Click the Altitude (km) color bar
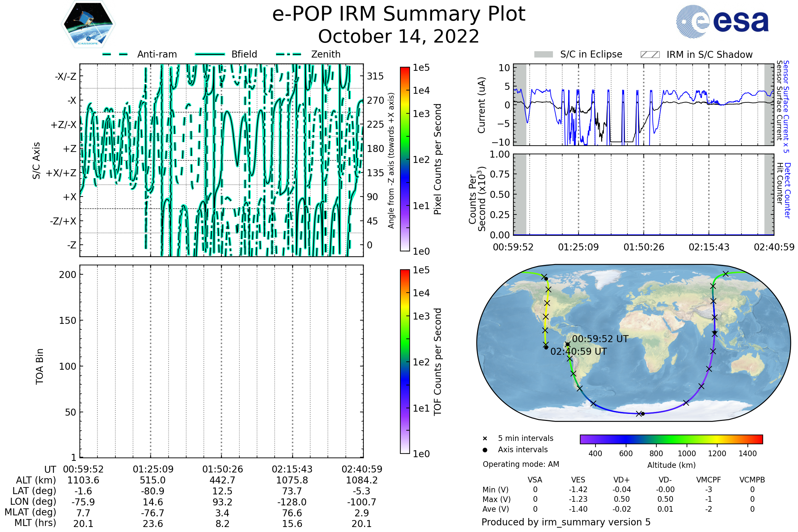 tap(671, 439)
